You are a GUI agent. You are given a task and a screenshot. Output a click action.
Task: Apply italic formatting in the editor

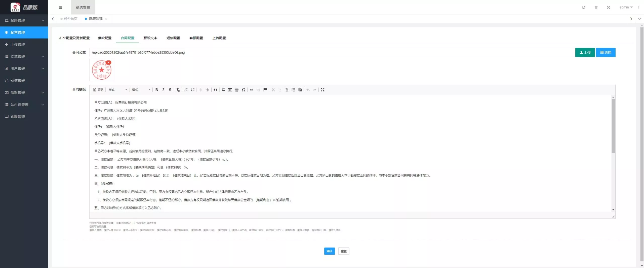click(163, 90)
